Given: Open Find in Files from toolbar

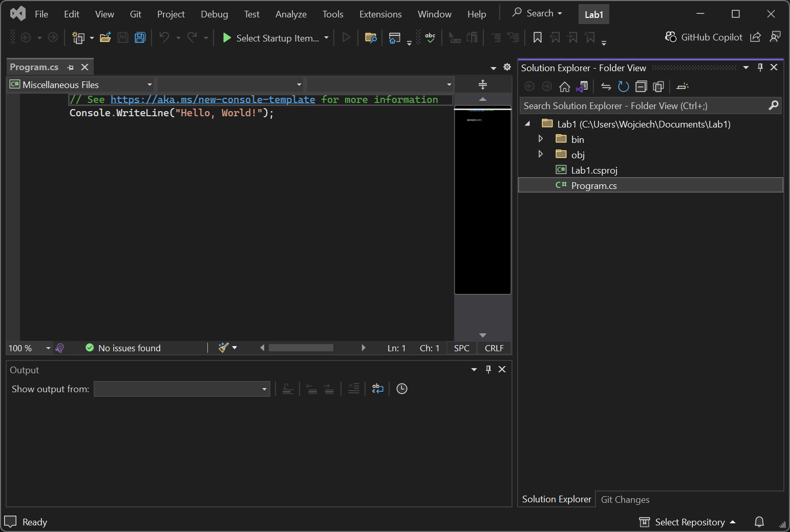Looking at the screenshot, I should [x=371, y=37].
